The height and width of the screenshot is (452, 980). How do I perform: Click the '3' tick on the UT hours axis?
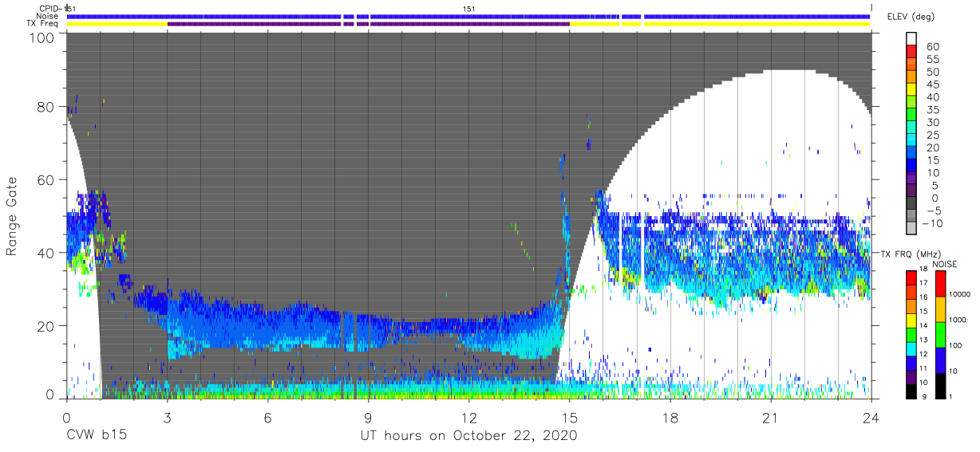point(167,418)
